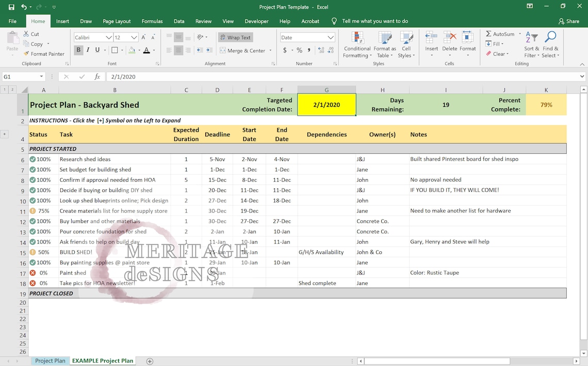Click the AutoSum sigma icon
Screen dimensions: 588x366
(488, 34)
